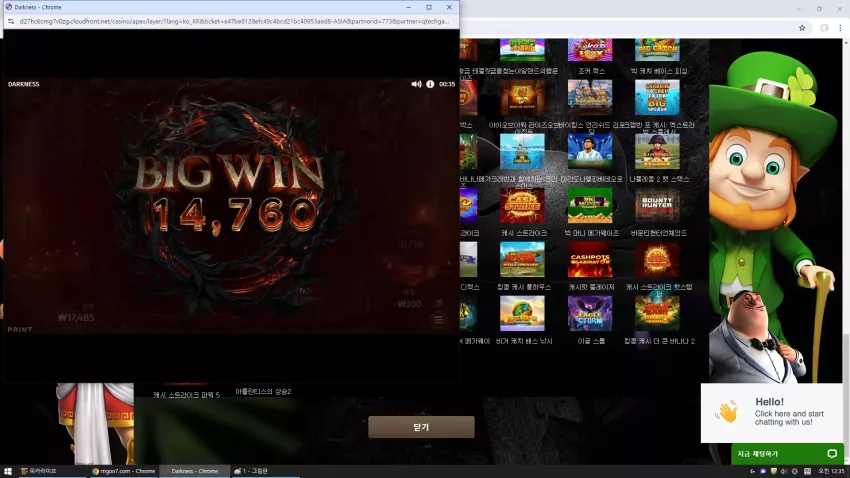Open the Big Money Megaways game
The height and width of the screenshot is (478, 850).
[x=590, y=206]
